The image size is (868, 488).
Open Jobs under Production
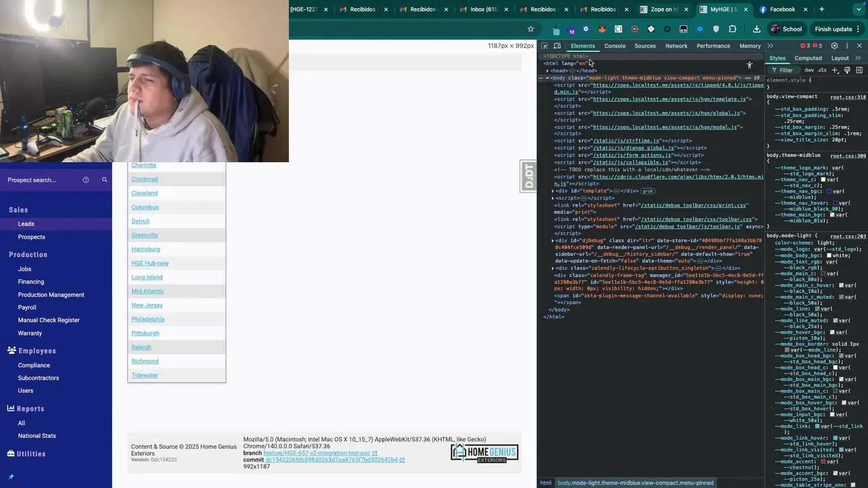[24, 269]
